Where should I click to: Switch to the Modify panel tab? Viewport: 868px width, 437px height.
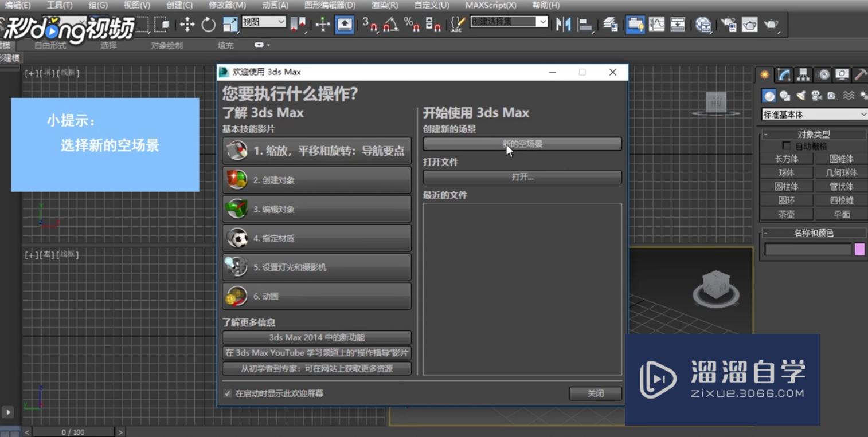(x=784, y=74)
